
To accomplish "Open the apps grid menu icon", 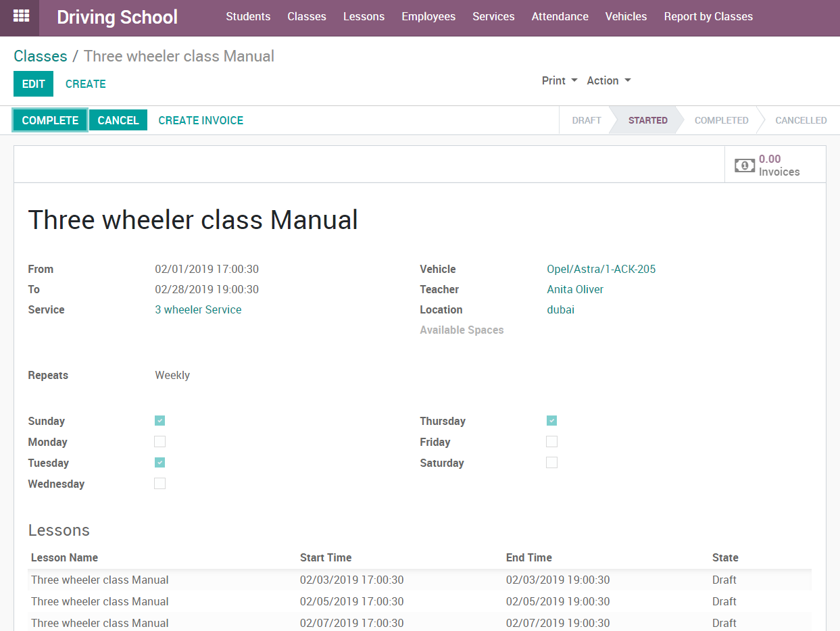I will (x=21, y=16).
